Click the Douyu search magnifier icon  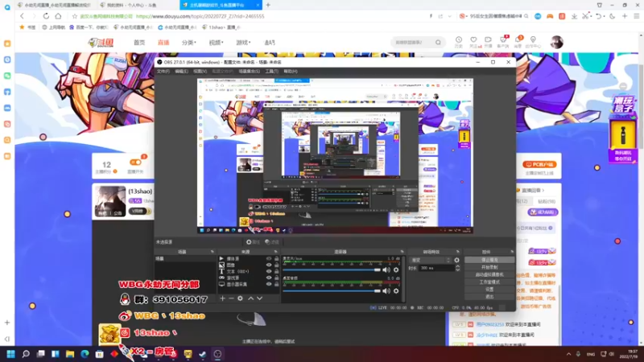pos(438,43)
